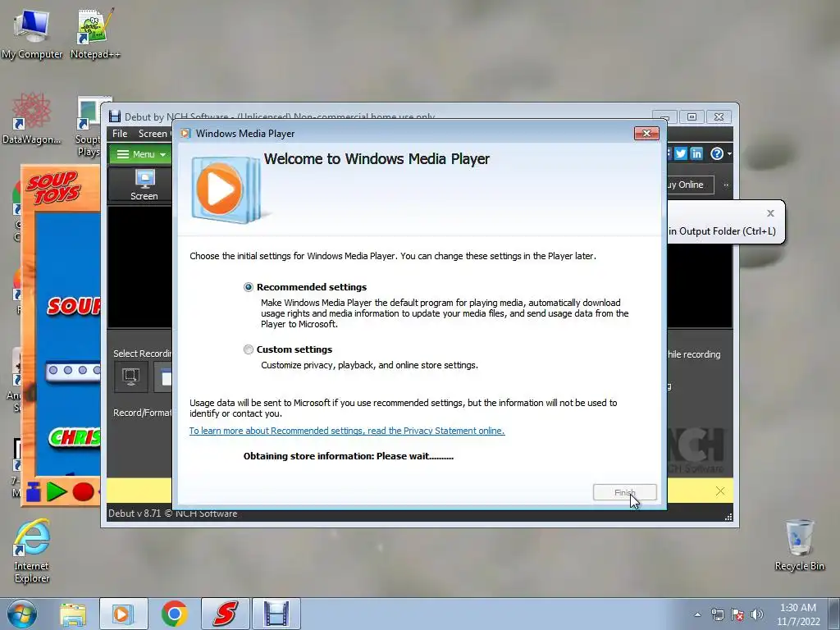The height and width of the screenshot is (630, 840).
Task: Close the Windows Media Player dialog
Action: (x=646, y=134)
